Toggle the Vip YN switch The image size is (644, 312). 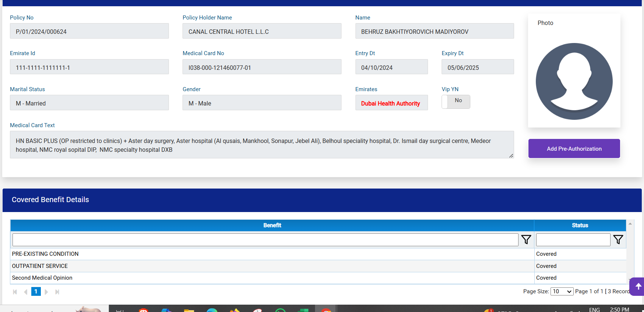456,102
